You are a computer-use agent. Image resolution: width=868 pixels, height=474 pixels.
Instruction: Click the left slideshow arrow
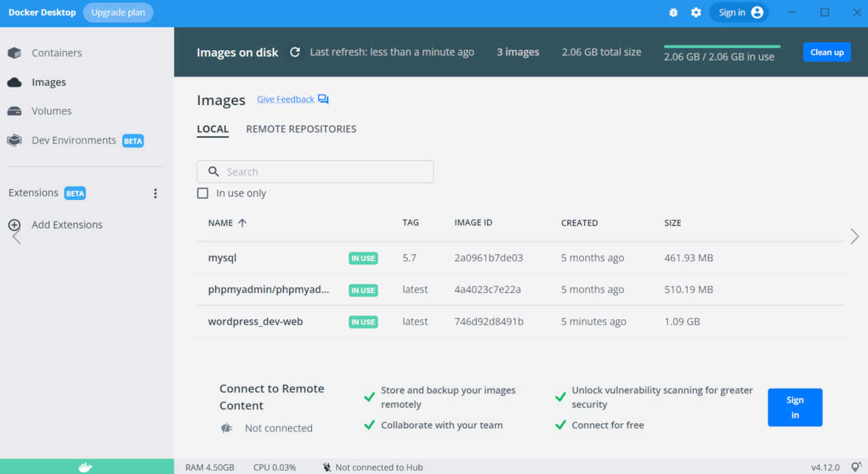click(x=17, y=236)
